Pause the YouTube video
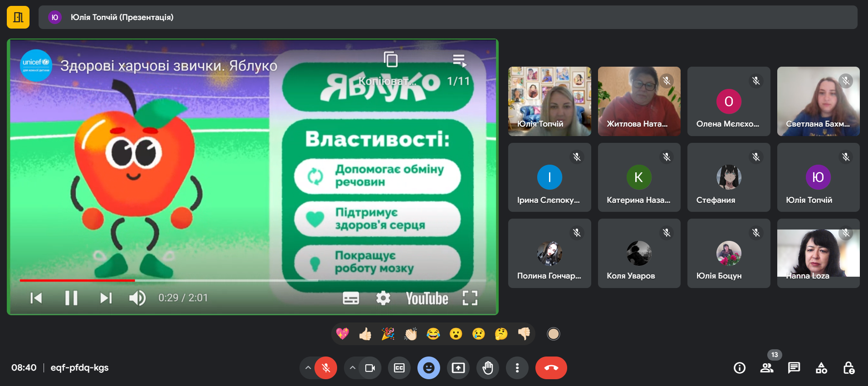 (71, 298)
